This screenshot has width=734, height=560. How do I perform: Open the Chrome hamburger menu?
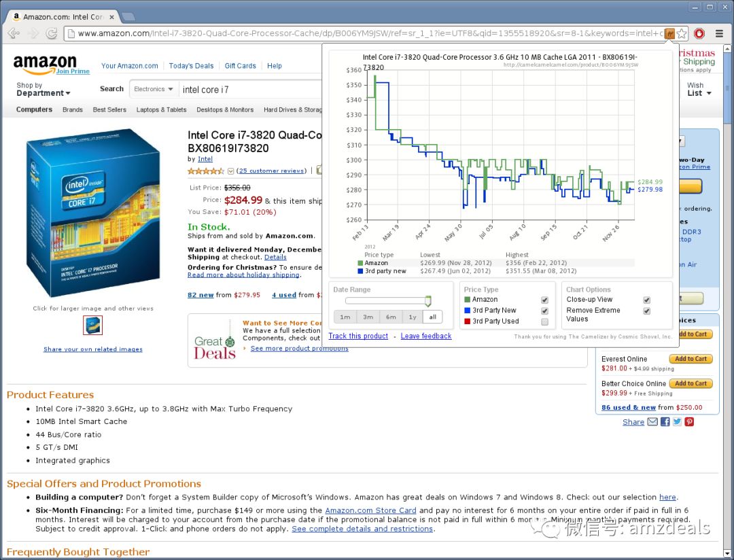(719, 33)
